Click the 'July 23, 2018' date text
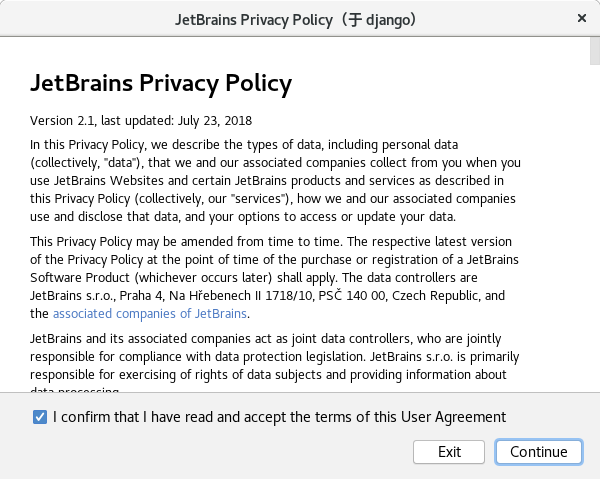 click(x=215, y=121)
